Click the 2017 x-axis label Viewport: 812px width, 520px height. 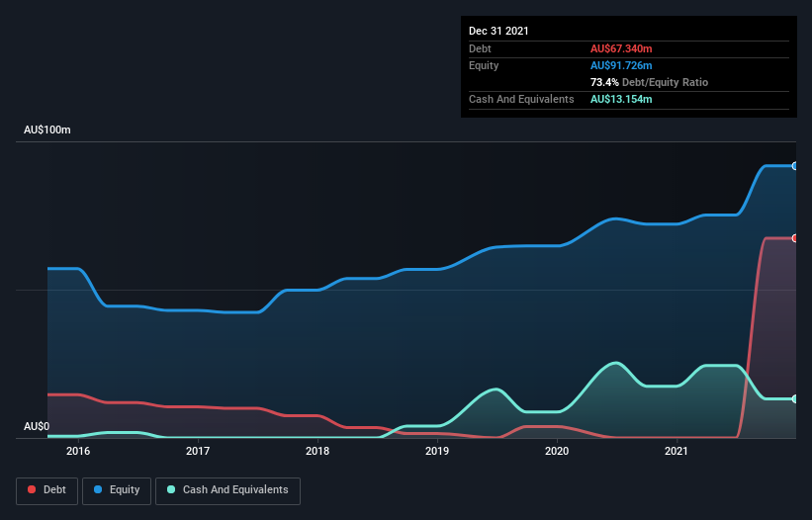pyautogui.click(x=198, y=451)
